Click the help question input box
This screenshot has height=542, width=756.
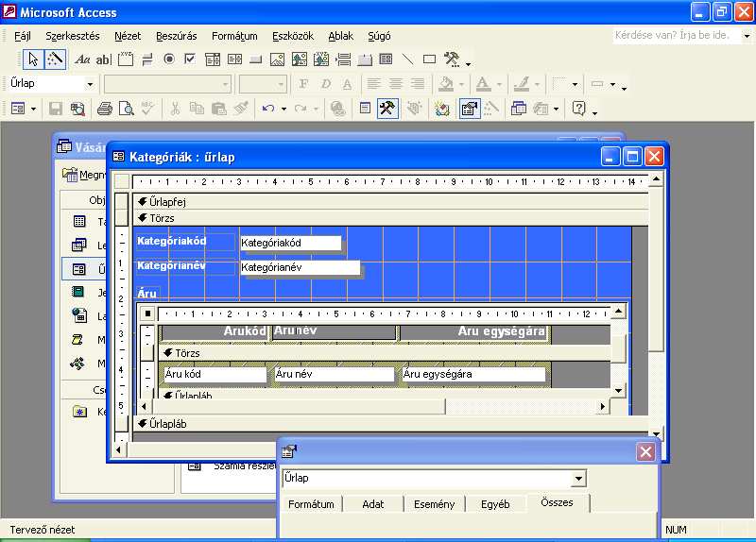[x=676, y=35]
